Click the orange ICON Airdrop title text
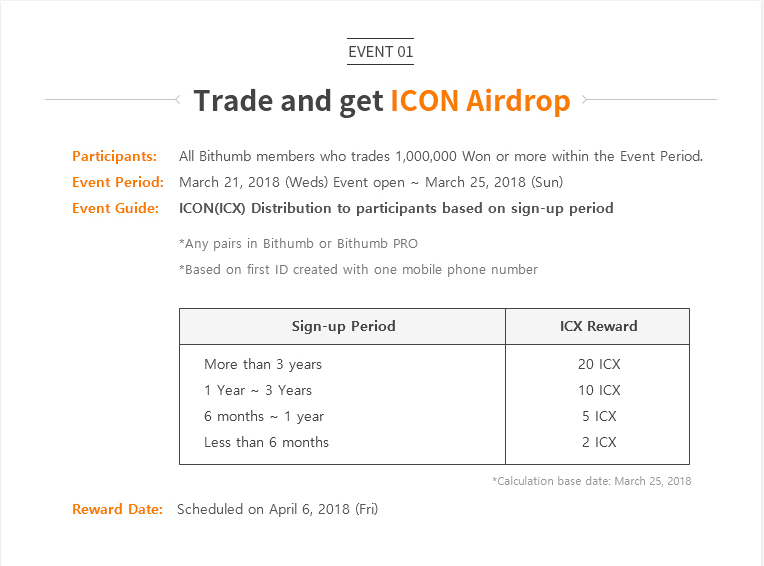Screen dimensions: 764x566 [480, 101]
